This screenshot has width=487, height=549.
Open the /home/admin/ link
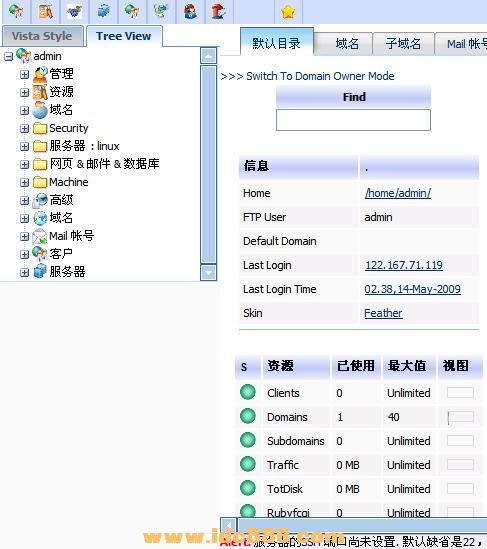pyautogui.click(x=398, y=193)
